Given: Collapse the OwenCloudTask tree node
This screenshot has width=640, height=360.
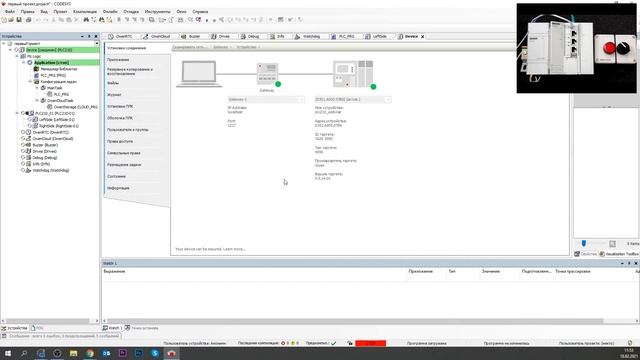Looking at the screenshot, I should tap(37, 100).
